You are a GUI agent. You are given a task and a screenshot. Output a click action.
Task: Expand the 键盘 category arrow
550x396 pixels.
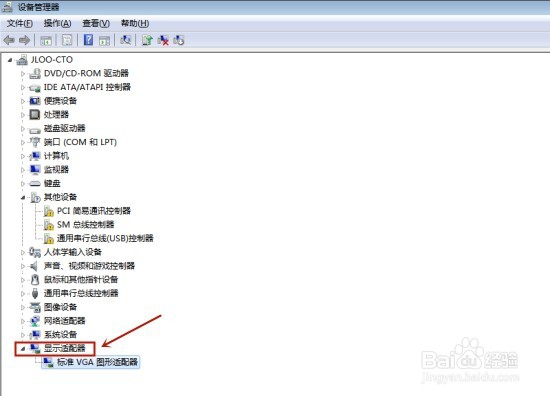[x=23, y=183]
